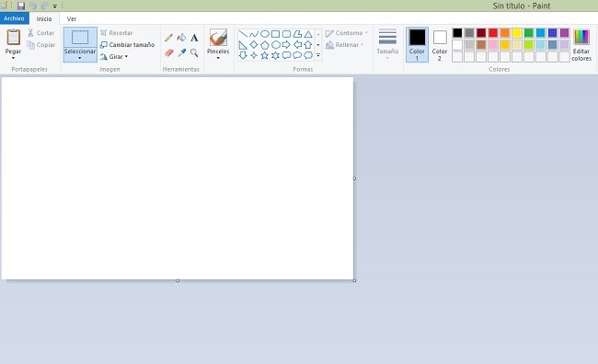Choose the Rounded rectangle shape

(286, 34)
